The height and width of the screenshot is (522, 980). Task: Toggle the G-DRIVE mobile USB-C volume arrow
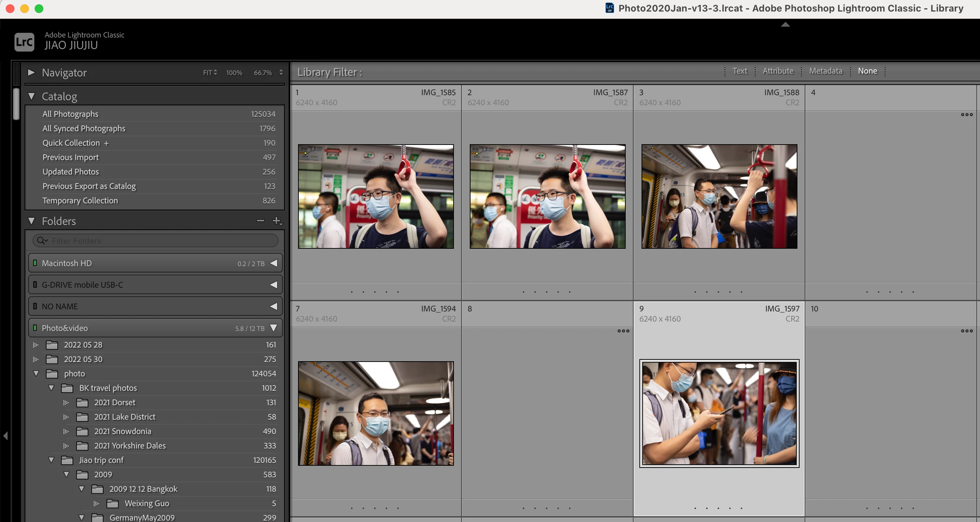(x=274, y=285)
